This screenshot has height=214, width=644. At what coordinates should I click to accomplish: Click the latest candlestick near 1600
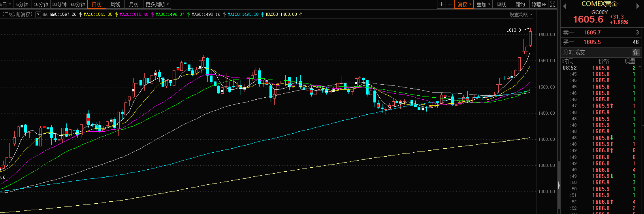(x=530, y=38)
